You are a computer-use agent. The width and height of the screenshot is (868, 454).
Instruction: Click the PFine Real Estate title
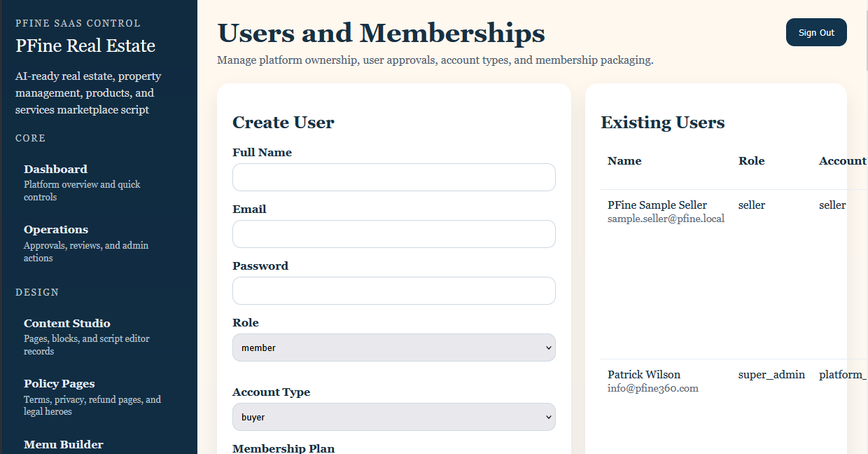pyautogui.click(x=85, y=46)
